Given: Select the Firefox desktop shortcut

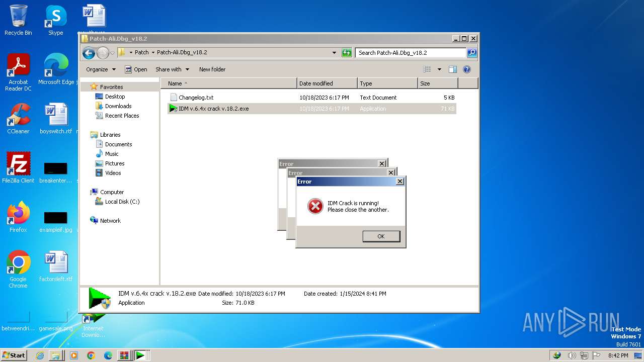Looking at the screenshot, I should tap(18, 217).
